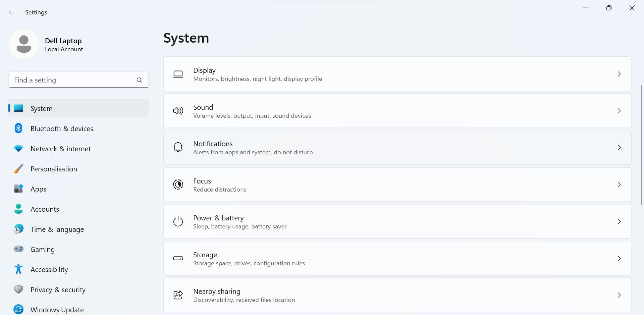
Task: Click the search magnifier in Find a setting
Action: [x=140, y=80]
